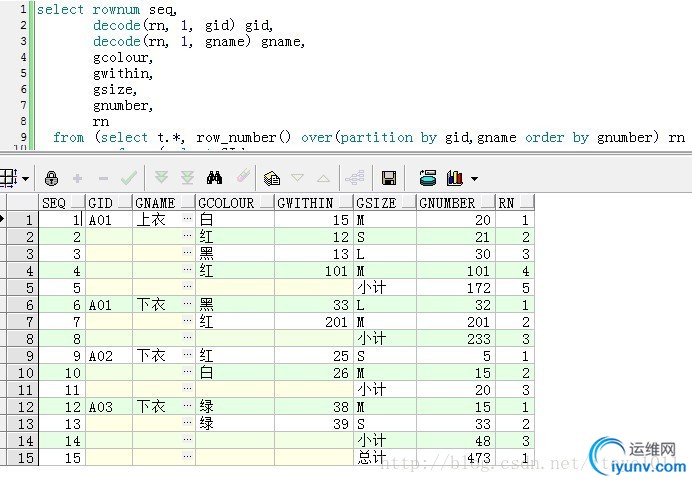The image size is (692, 483).
Task: Click the A02 GID cell
Action: coord(109,356)
